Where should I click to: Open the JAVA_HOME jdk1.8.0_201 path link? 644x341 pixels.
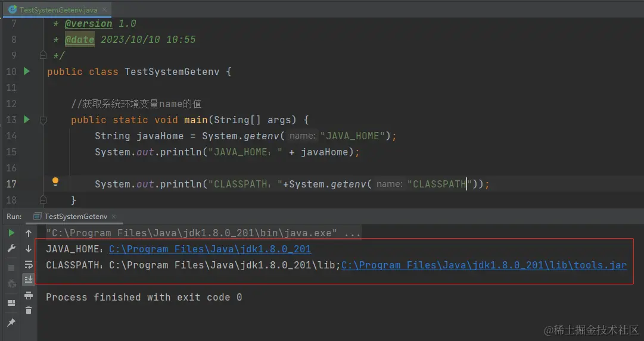coord(210,249)
